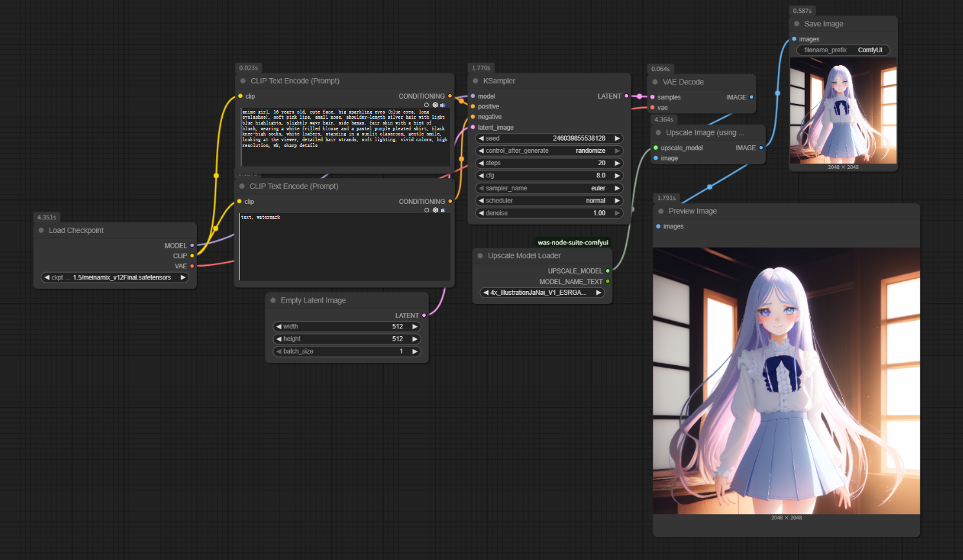Click the circle icon above the 'text, watermark' prompt
This screenshot has height=560, width=963.
[x=426, y=210]
